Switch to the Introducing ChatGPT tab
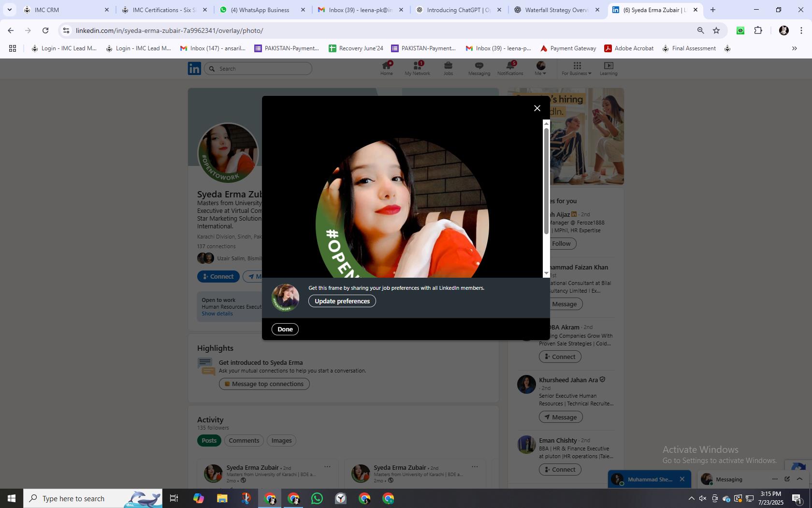Viewport: 812px width, 508px height. [x=459, y=10]
